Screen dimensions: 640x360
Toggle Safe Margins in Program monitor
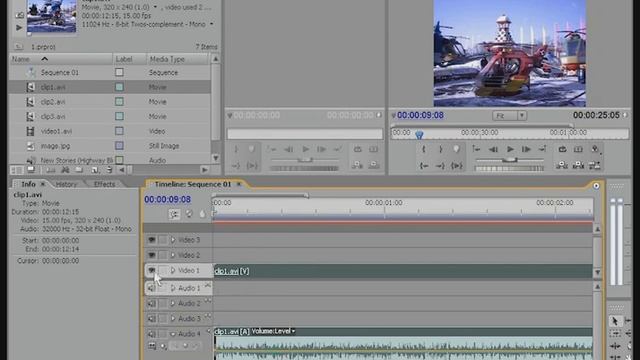coord(578,149)
